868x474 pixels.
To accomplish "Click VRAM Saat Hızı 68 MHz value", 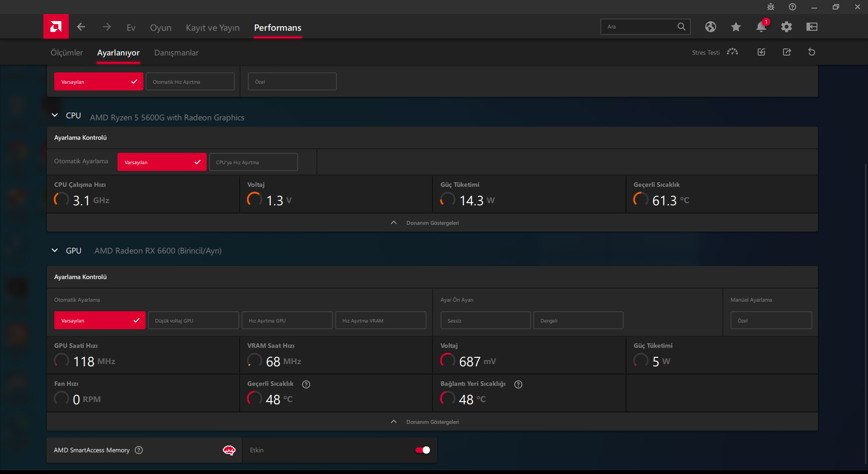I will coord(283,361).
